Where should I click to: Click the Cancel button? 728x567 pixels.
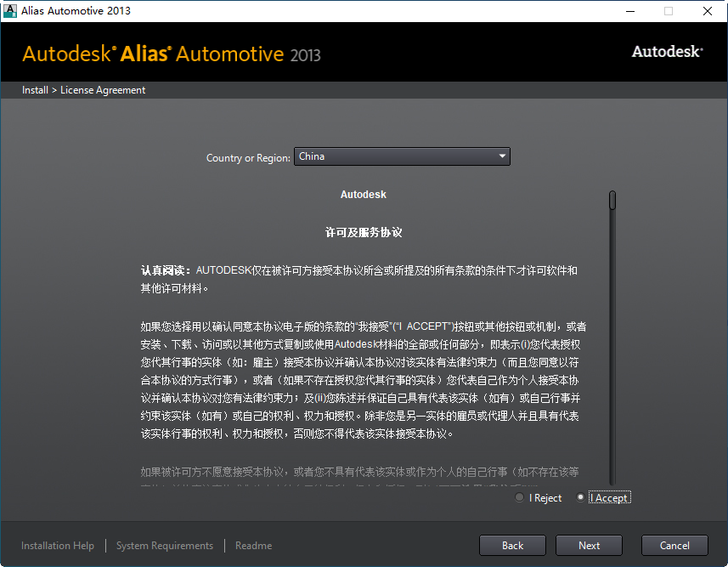[674, 545]
